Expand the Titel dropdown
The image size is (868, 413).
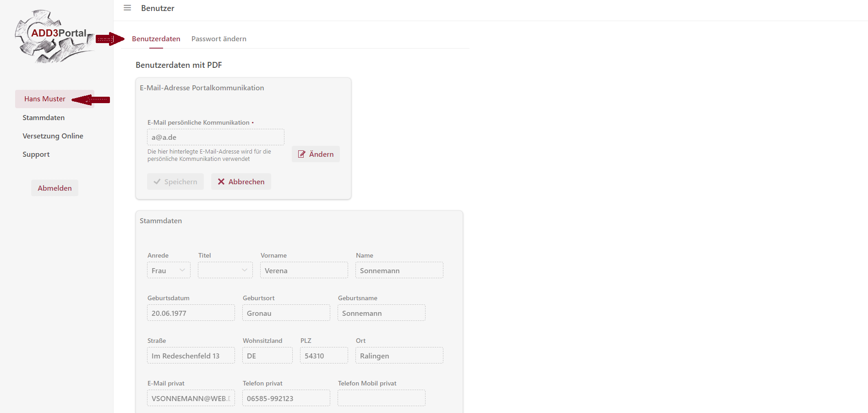coord(225,270)
